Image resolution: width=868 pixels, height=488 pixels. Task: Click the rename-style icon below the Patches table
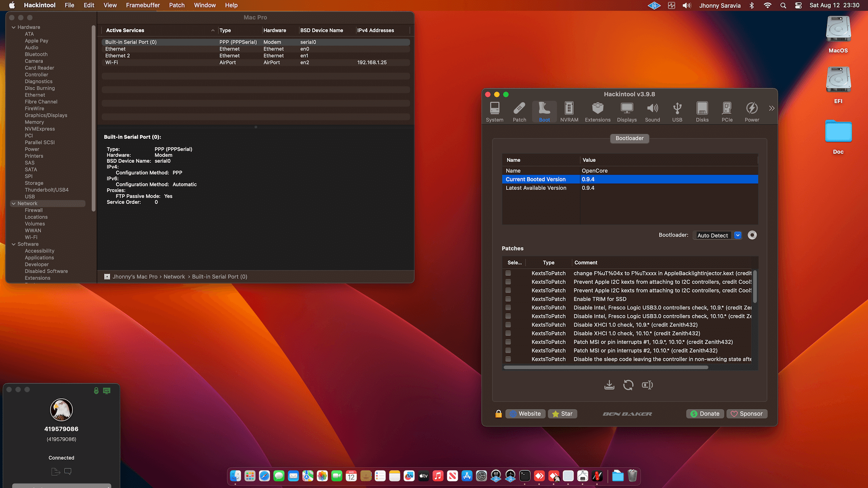pos(647,385)
